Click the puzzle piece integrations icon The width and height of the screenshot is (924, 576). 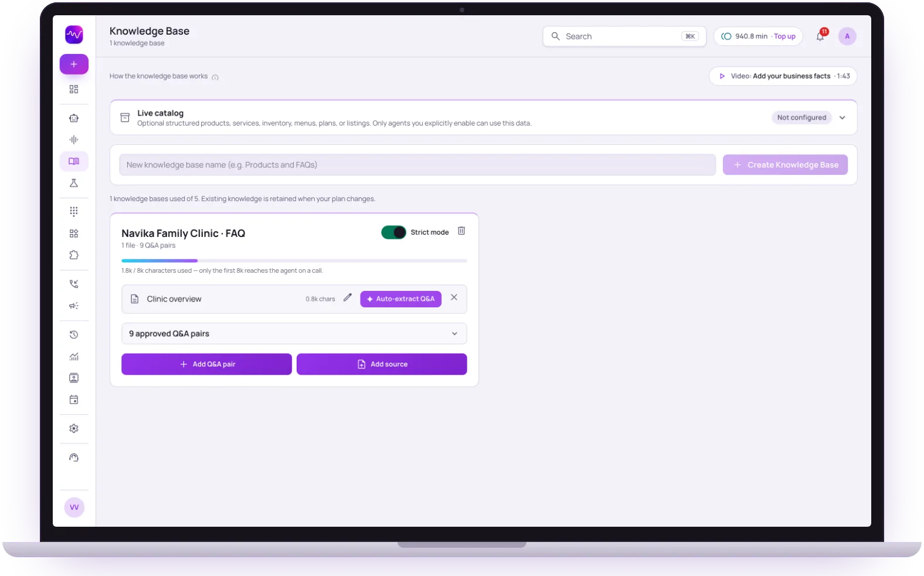[74, 255]
